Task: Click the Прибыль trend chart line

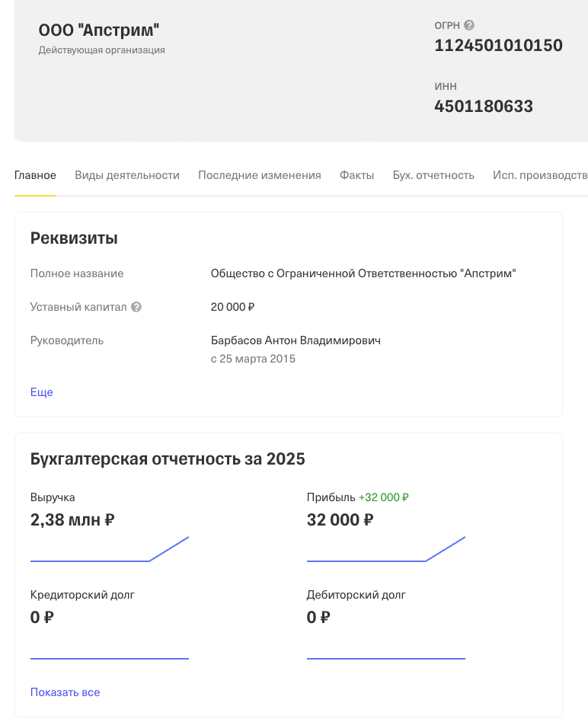Action: (x=386, y=549)
